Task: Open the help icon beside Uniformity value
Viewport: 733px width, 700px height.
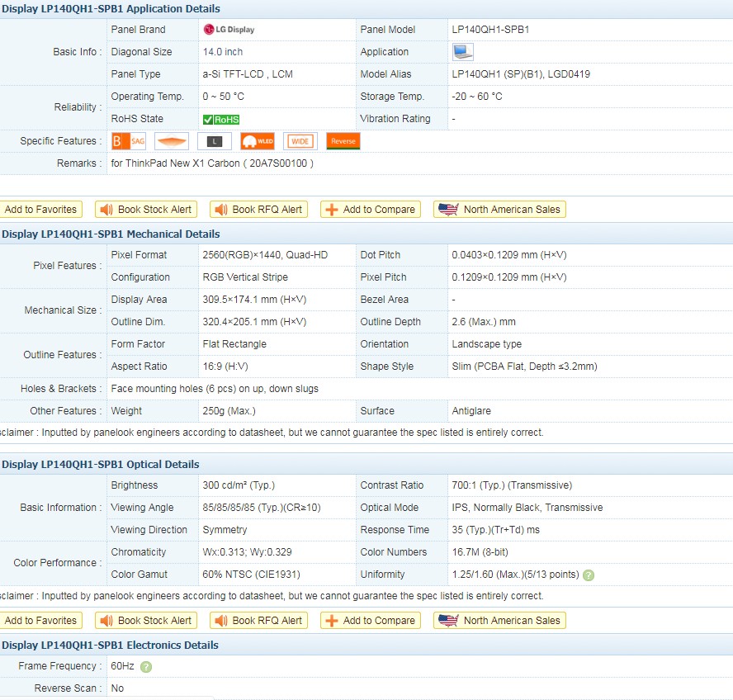Action: pyautogui.click(x=589, y=575)
